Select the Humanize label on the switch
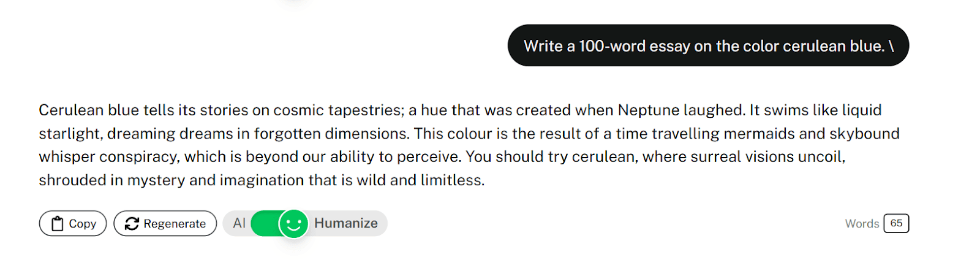The width and height of the screenshot is (980, 276). click(346, 223)
